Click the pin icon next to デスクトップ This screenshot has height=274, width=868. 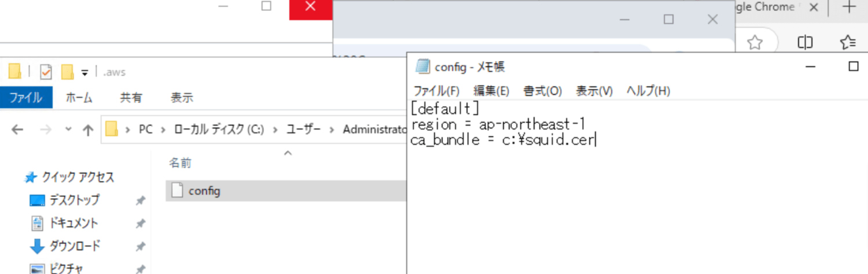click(140, 200)
